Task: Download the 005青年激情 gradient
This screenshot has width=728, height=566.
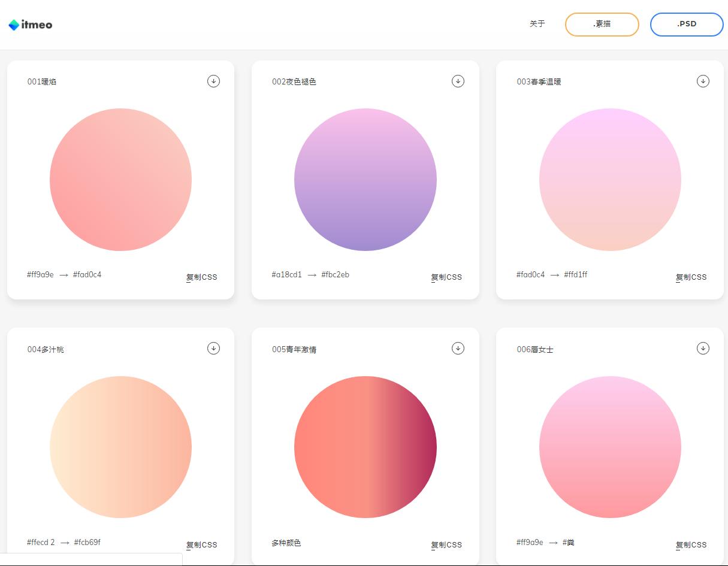Action: point(458,348)
